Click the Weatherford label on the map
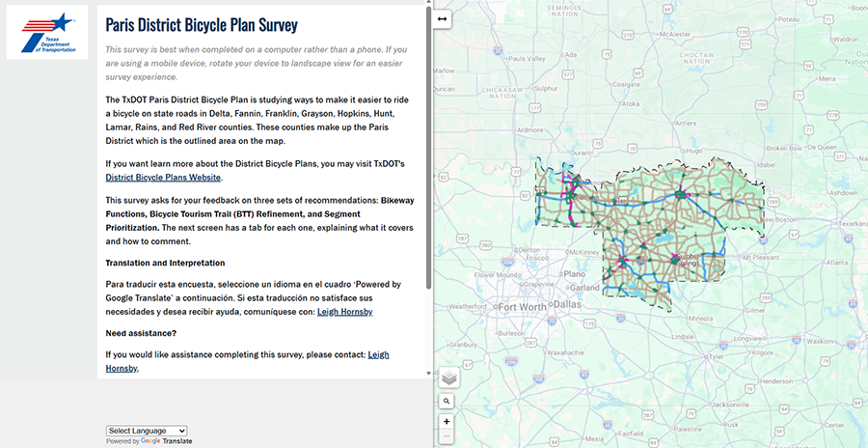This screenshot has height=448, width=868. coord(468,307)
